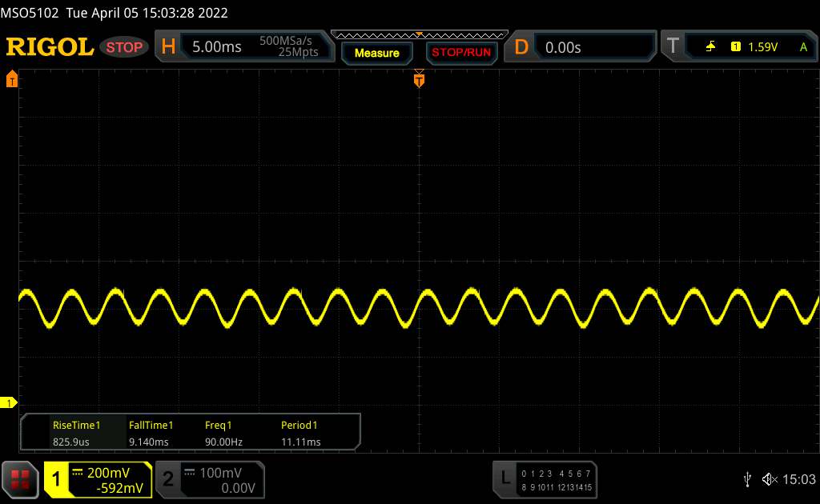Select the 1.59V trigger level value
Screen dimensions: 820x504
click(x=762, y=47)
